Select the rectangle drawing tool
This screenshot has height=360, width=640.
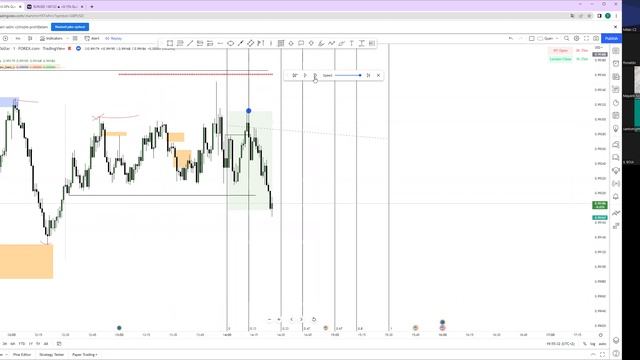170,43
